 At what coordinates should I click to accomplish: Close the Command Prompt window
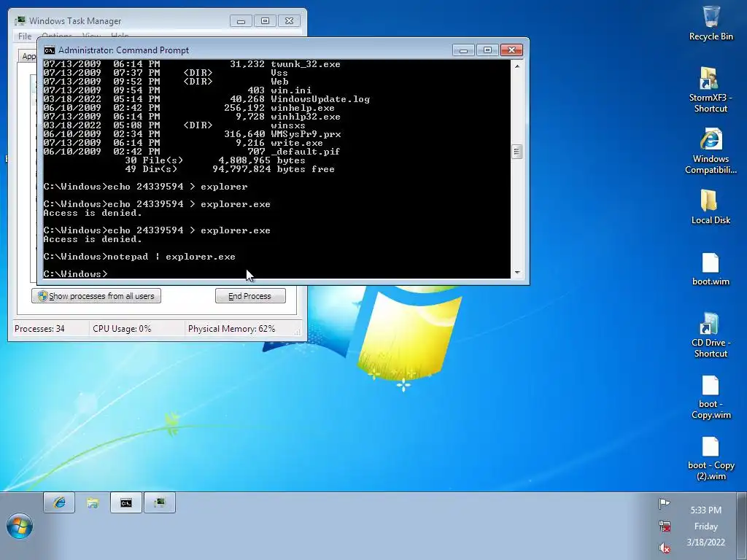click(x=511, y=50)
